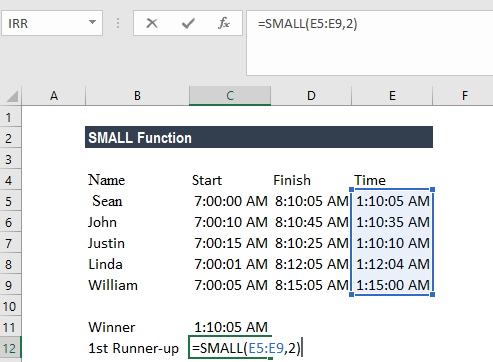493x362 pixels.
Task: Open the Insert Function fx dialog
Action: pyautogui.click(x=224, y=23)
